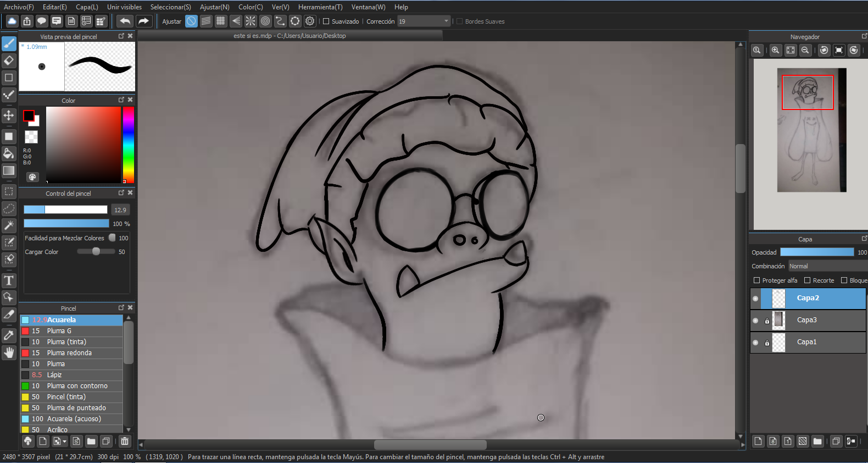This screenshot has width=868, height=463.
Task: Pop out the Vista previa del pincel panel
Action: 121,36
